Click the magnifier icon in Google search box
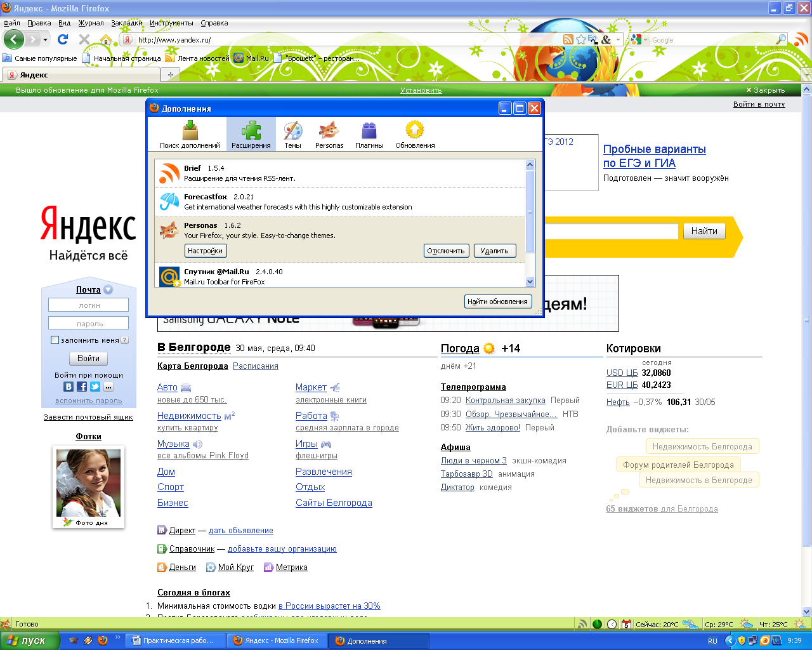This screenshot has height=650, width=812. 781,39
